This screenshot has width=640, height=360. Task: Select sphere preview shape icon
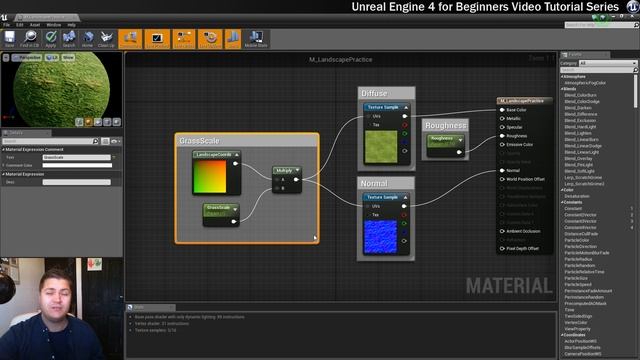point(89,122)
